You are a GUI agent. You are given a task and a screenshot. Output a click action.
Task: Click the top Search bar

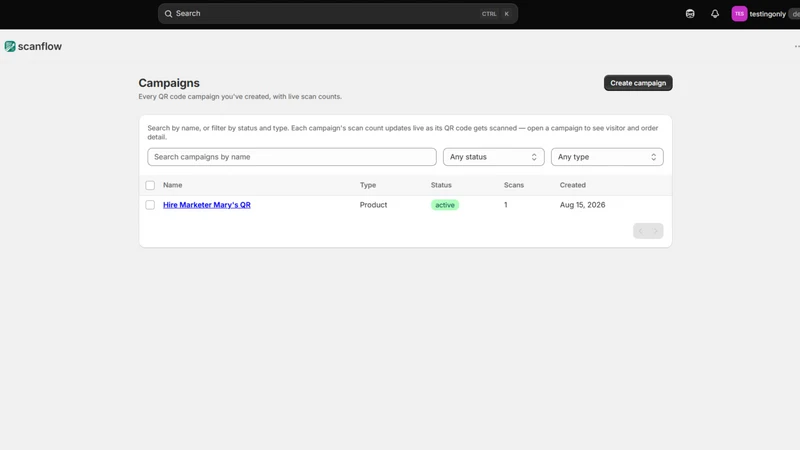(x=338, y=14)
